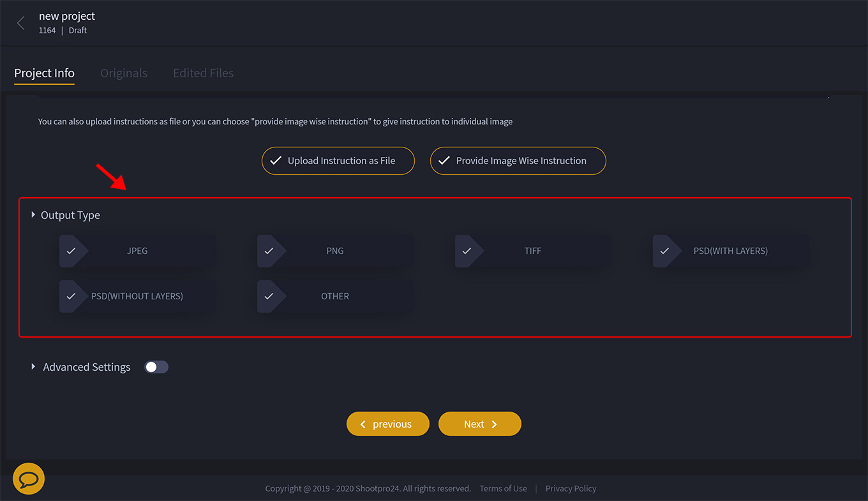Open the Privacy Policy link
868x501 pixels.
tap(571, 489)
